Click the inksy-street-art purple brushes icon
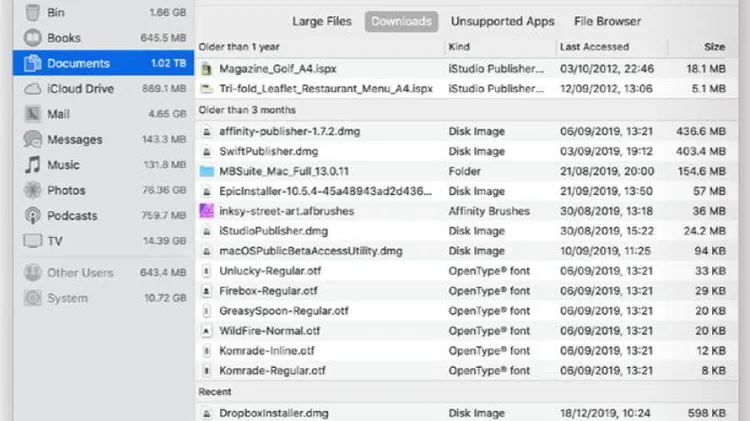The image size is (750, 421). (206, 211)
